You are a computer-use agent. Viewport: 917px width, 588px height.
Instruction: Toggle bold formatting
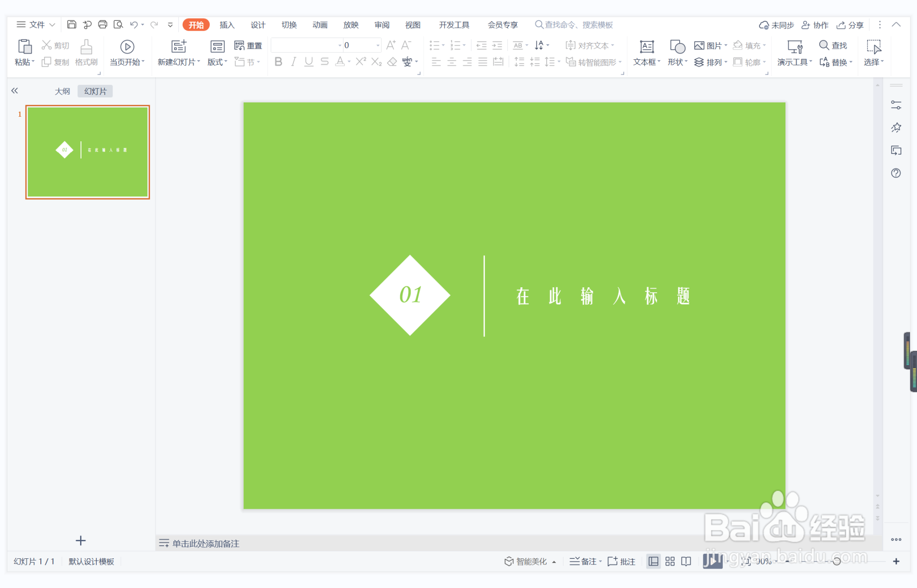point(278,62)
